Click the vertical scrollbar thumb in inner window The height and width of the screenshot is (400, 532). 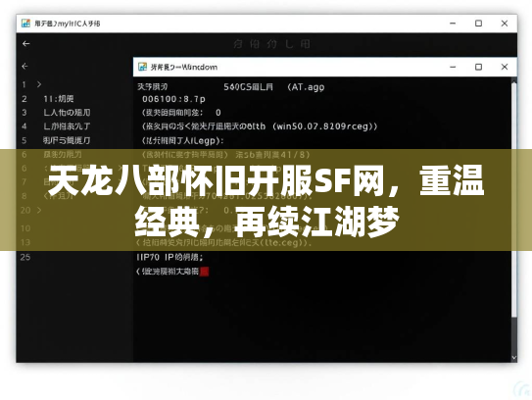click(514, 200)
